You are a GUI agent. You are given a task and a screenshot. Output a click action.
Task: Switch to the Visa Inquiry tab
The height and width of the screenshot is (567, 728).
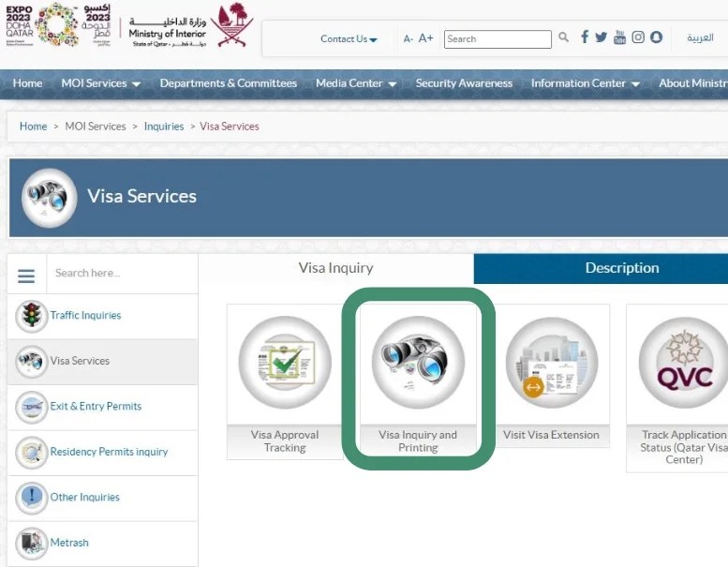(x=335, y=268)
